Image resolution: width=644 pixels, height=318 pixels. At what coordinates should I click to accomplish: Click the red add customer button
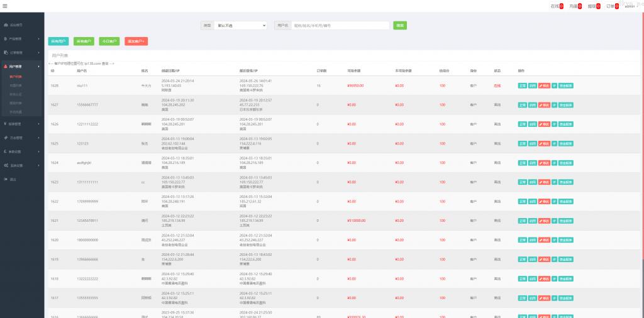136,41
